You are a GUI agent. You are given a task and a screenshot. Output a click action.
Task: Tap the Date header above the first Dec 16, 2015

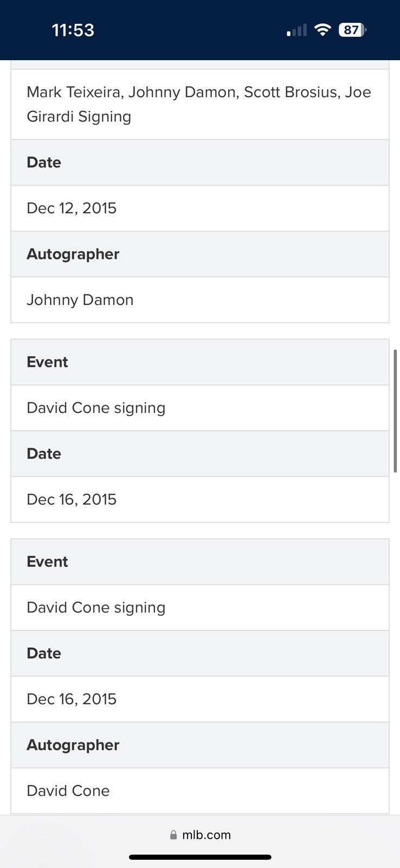pyautogui.click(x=44, y=454)
